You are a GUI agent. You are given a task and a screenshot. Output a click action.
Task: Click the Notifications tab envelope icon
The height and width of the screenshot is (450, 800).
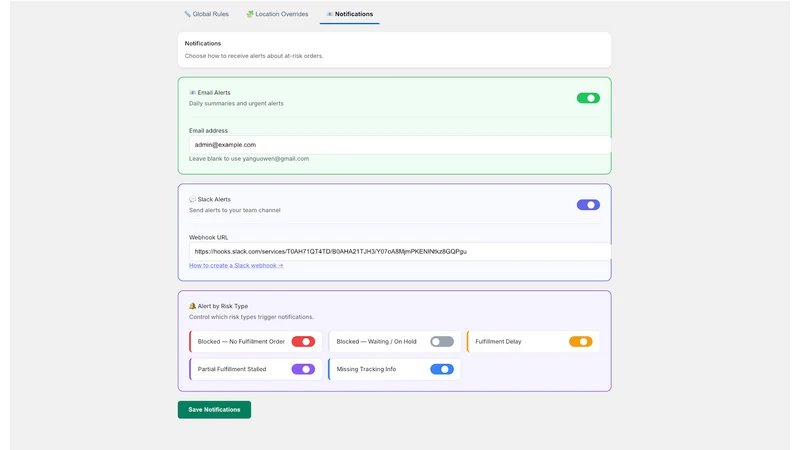click(x=330, y=14)
